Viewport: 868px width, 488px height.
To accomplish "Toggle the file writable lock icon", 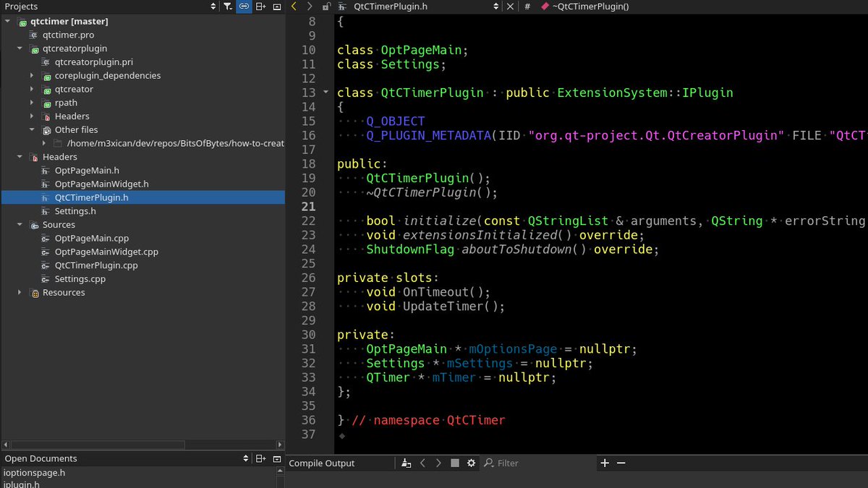I will coord(326,7).
